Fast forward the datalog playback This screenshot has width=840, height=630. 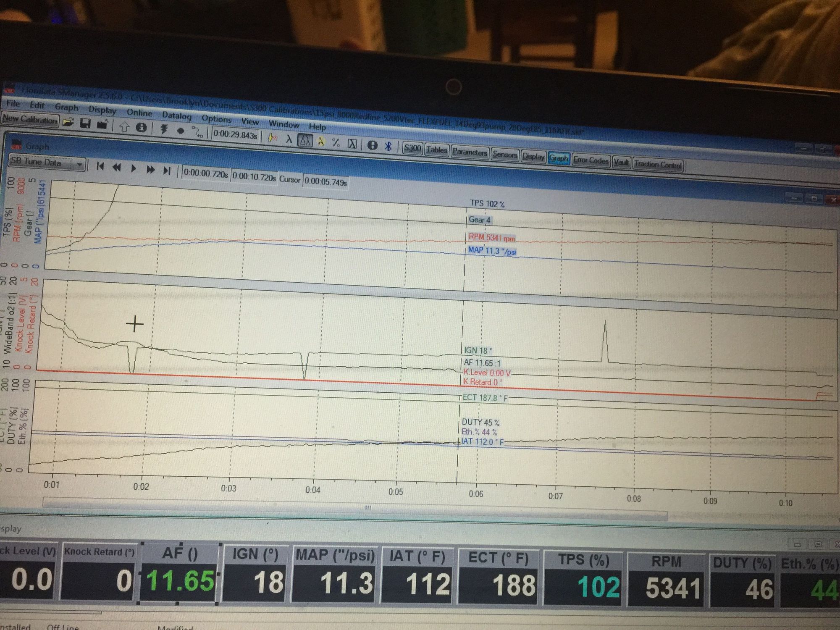[150, 169]
